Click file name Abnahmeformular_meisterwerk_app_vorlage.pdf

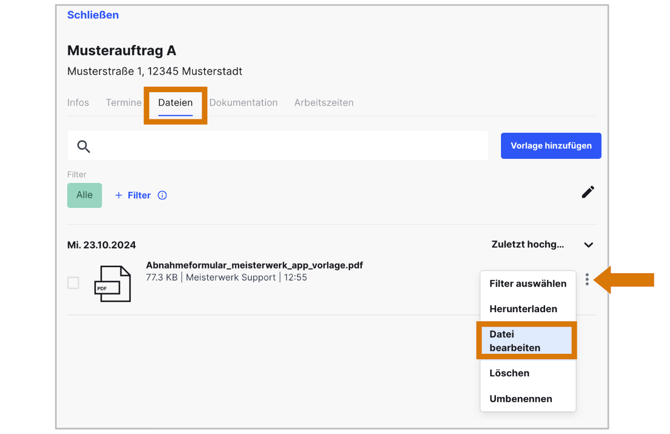tap(254, 265)
